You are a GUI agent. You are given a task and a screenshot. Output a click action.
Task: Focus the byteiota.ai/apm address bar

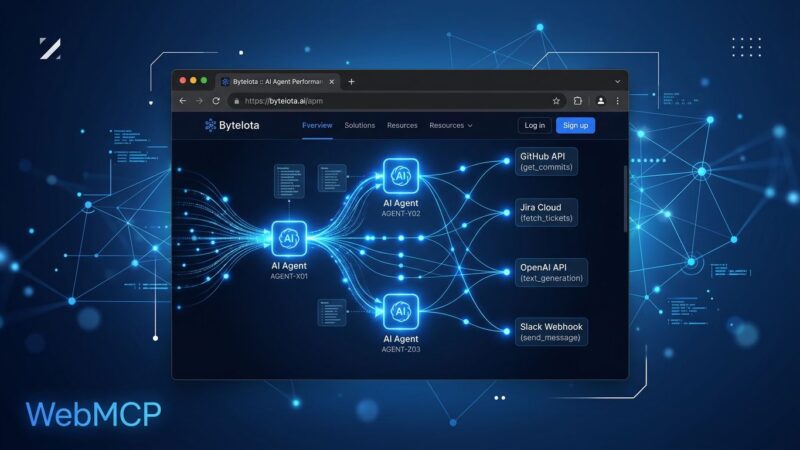click(395, 101)
